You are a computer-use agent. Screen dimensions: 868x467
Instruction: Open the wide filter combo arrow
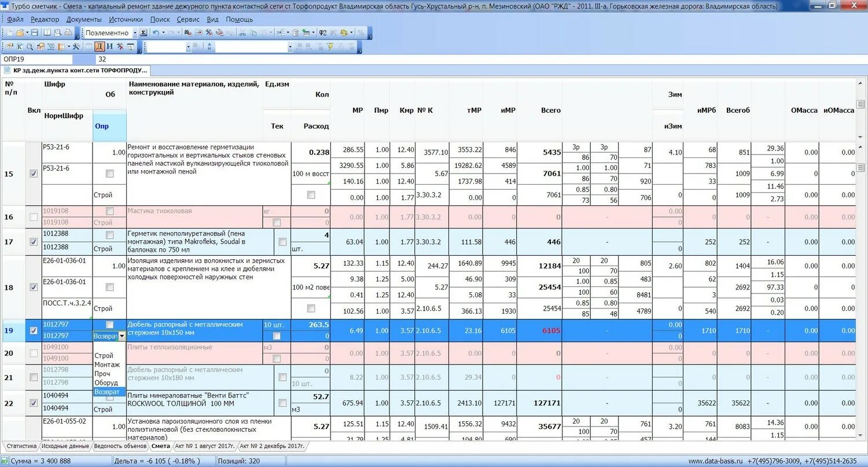(290, 47)
